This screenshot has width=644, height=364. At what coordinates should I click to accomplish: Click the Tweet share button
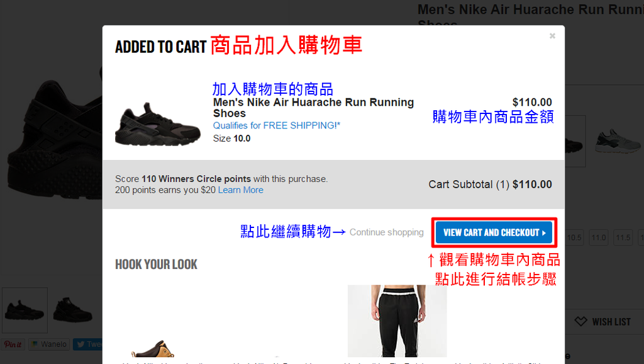coord(87,344)
